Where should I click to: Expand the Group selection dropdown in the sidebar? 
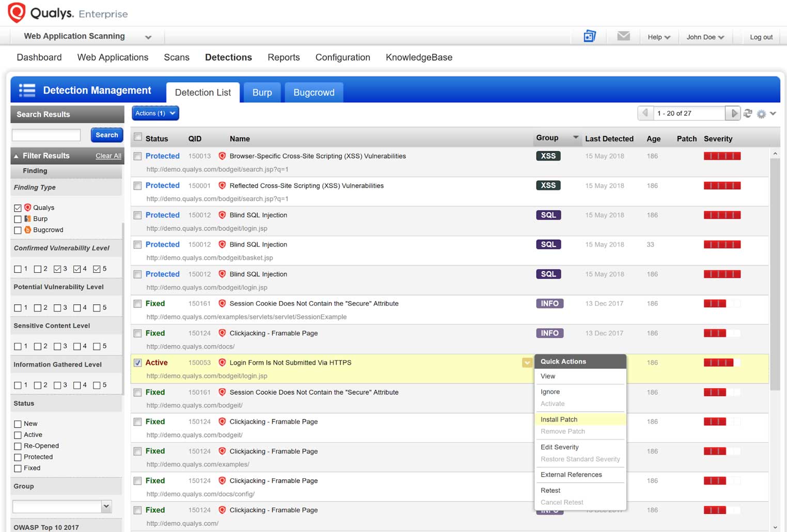[106, 506]
